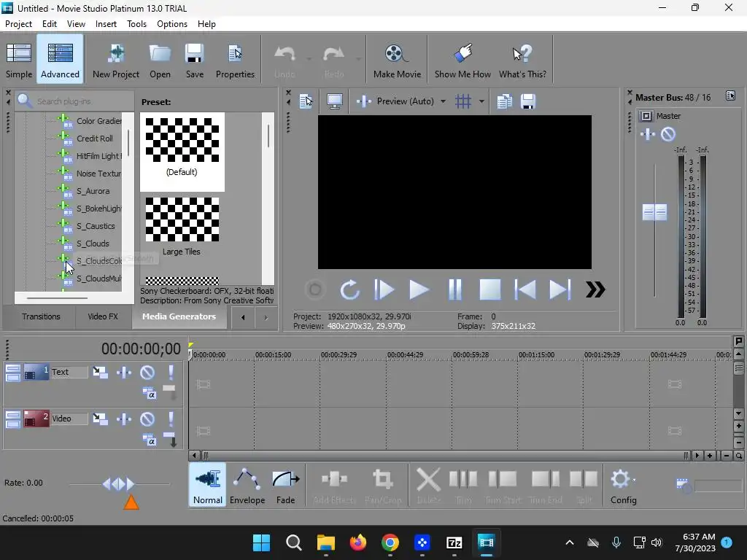Toggle Loop Playback
The image size is (747, 560).
349,289
